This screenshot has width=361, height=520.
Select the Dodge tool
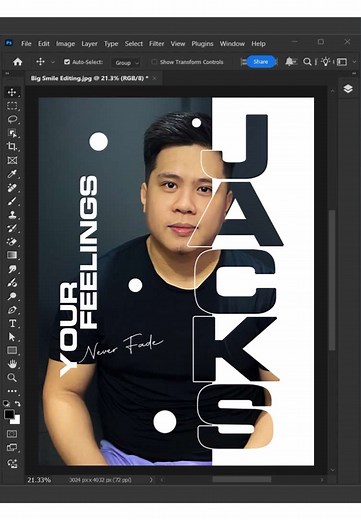12,296
